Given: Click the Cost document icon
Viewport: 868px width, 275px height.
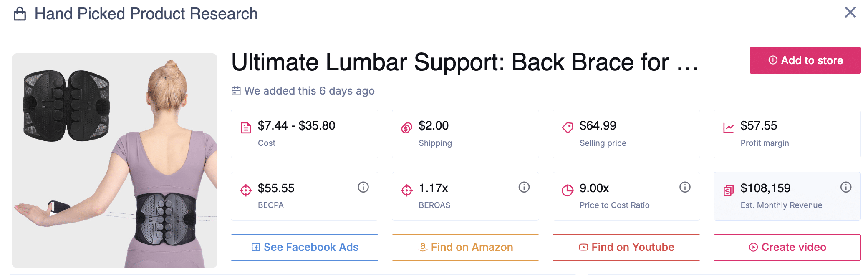Looking at the screenshot, I should (x=246, y=128).
